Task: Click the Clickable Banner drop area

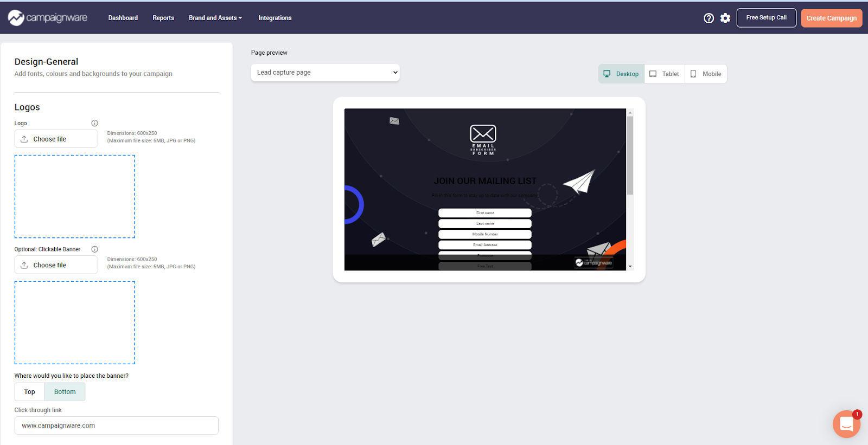Action: 75,323
